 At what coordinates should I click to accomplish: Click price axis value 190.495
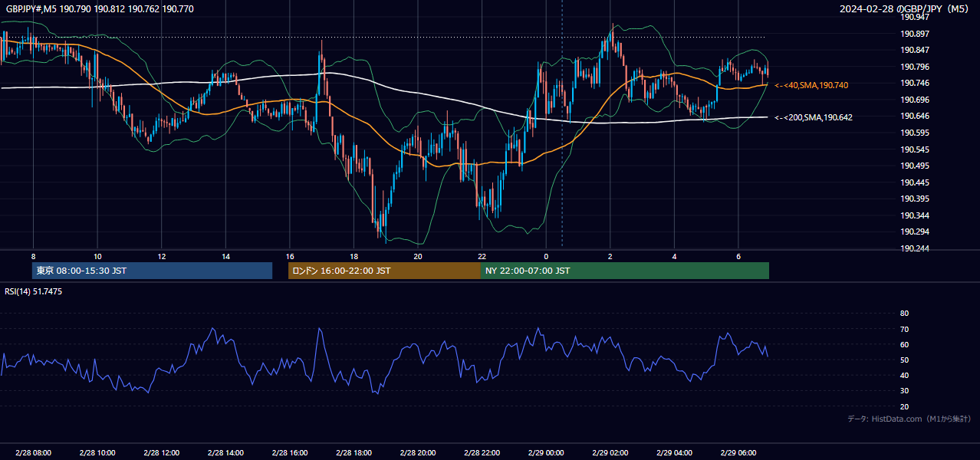[916, 166]
